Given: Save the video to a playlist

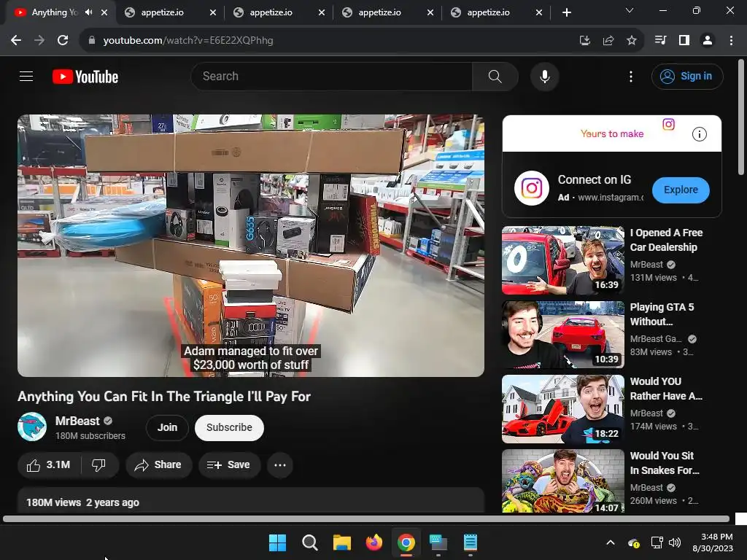Looking at the screenshot, I should 229,464.
